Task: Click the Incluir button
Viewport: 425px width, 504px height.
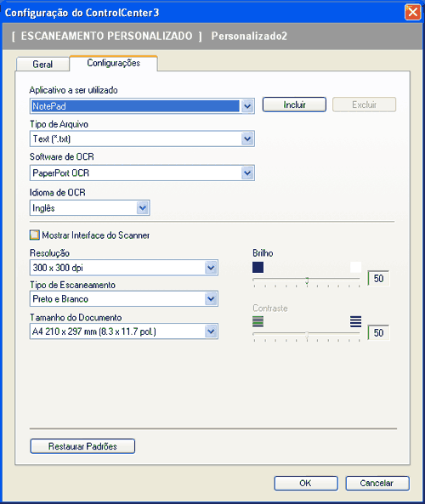Action: click(x=294, y=105)
